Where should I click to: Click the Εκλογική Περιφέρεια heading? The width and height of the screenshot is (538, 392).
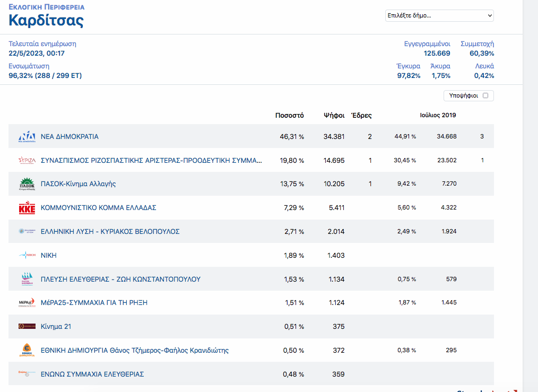[46, 7]
